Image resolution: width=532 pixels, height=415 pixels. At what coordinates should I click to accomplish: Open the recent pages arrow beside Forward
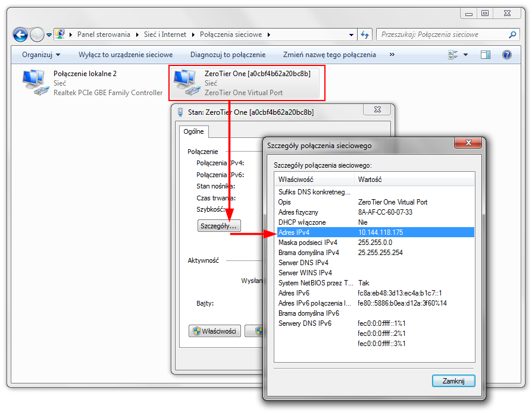pos(49,35)
